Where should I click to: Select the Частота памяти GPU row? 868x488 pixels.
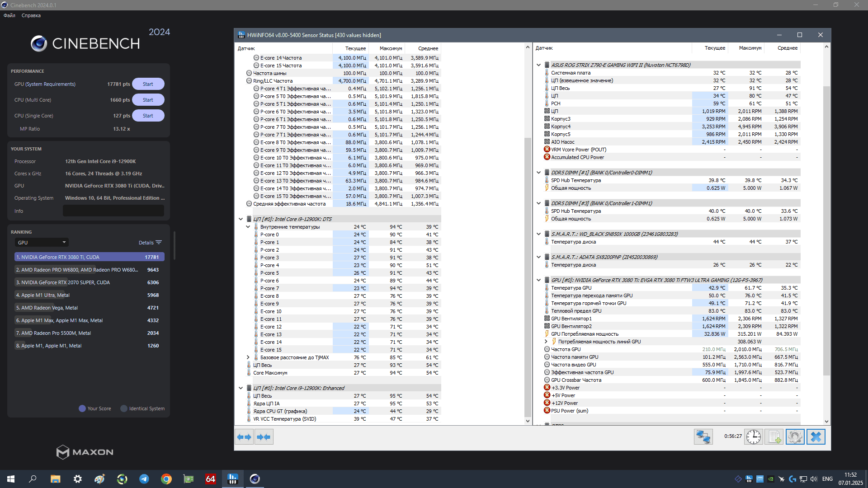(x=672, y=357)
